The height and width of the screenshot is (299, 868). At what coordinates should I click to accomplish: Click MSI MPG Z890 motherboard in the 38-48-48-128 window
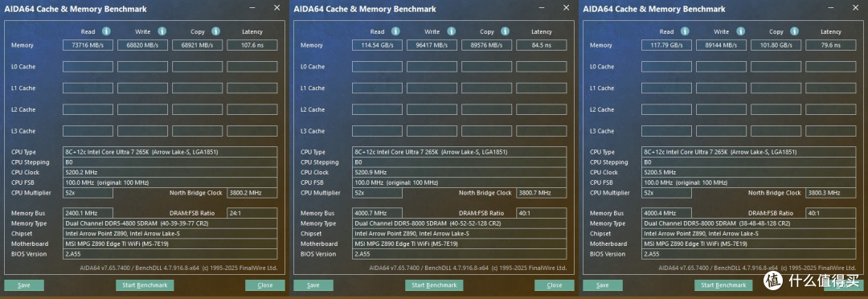pyautogui.click(x=749, y=244)
